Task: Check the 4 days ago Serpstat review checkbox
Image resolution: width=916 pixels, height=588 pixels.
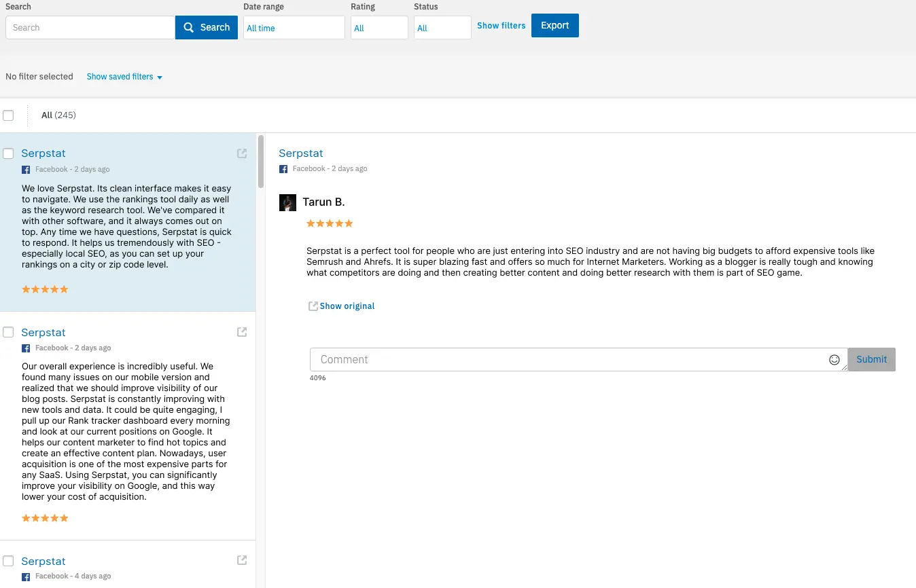Action: click(8, 561)
